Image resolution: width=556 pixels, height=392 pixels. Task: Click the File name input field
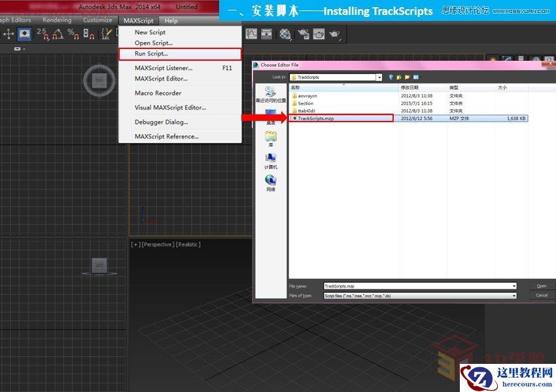click(417, 286)
